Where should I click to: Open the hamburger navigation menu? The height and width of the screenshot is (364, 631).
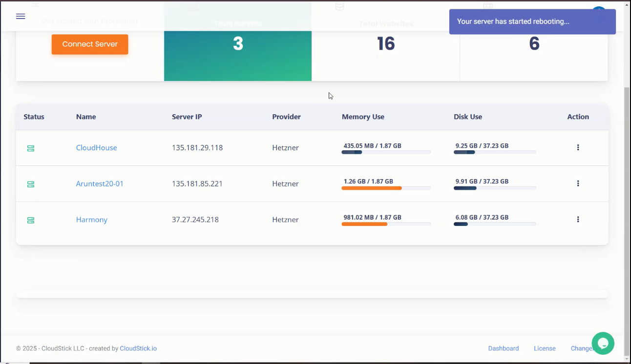pyautogui.click(x=21, y=16)
